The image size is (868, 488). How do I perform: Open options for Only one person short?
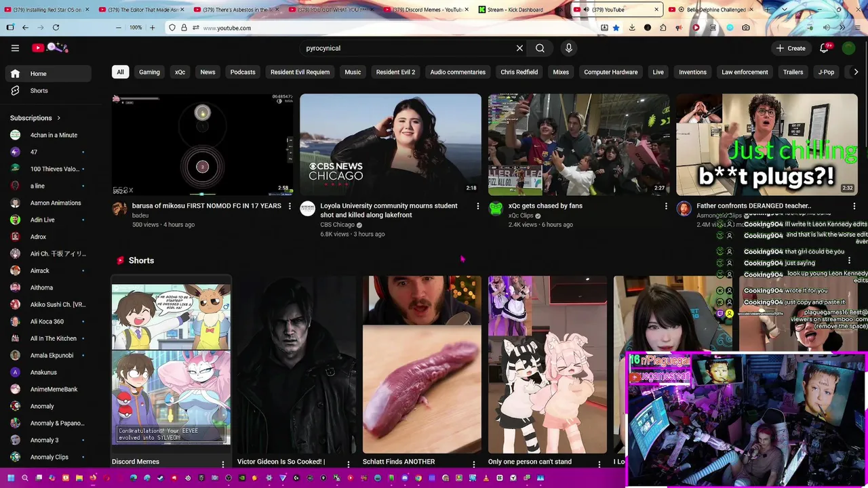point(599,464)
